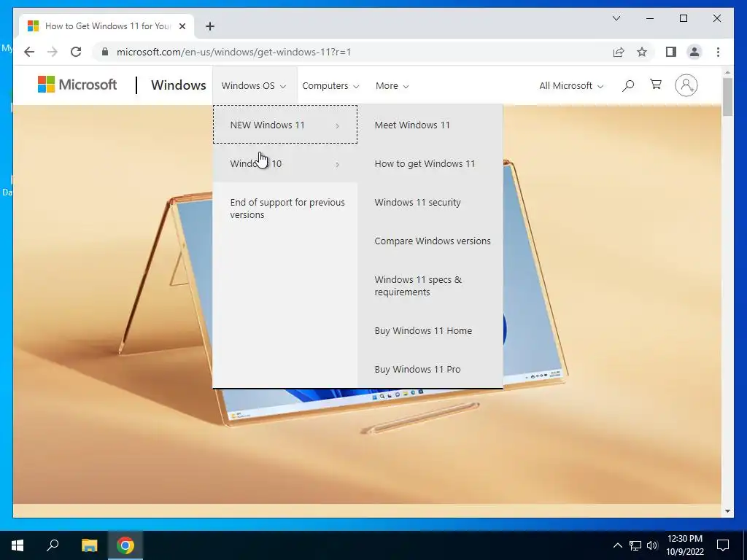
Task: Click the scrollbar down arrow
Action: [x=727, y=511]
